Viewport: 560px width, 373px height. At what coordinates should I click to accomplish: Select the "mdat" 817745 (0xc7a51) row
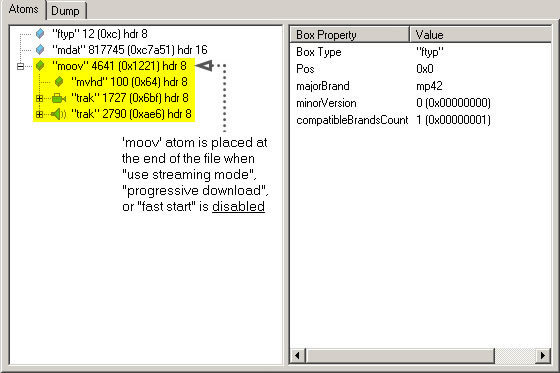point(130,50)
